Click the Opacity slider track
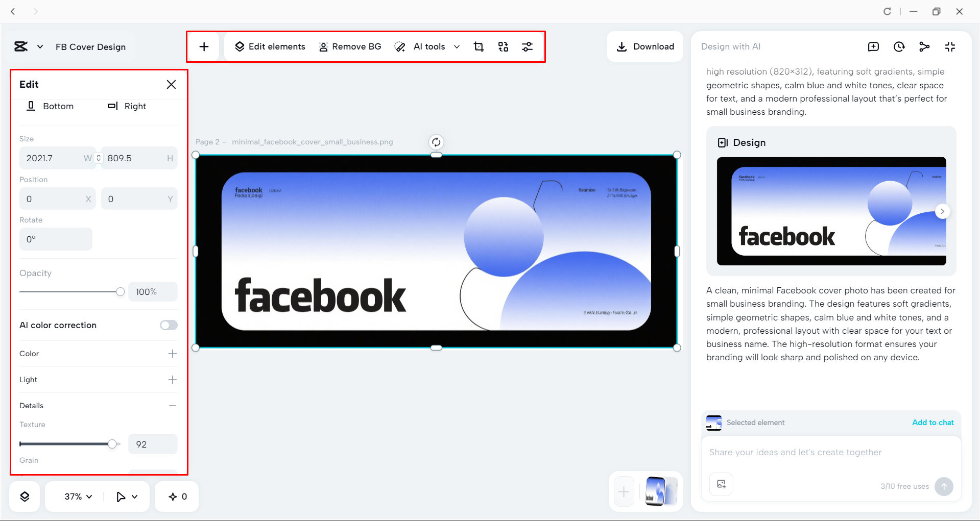Image resolution: width=980 pixels, height=521 pixels. click(69, 292)
